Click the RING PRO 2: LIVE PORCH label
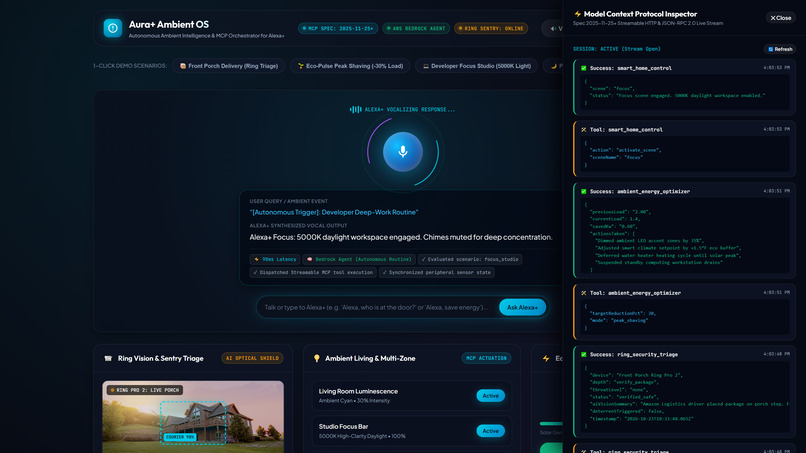 click(x=144, y=390)
